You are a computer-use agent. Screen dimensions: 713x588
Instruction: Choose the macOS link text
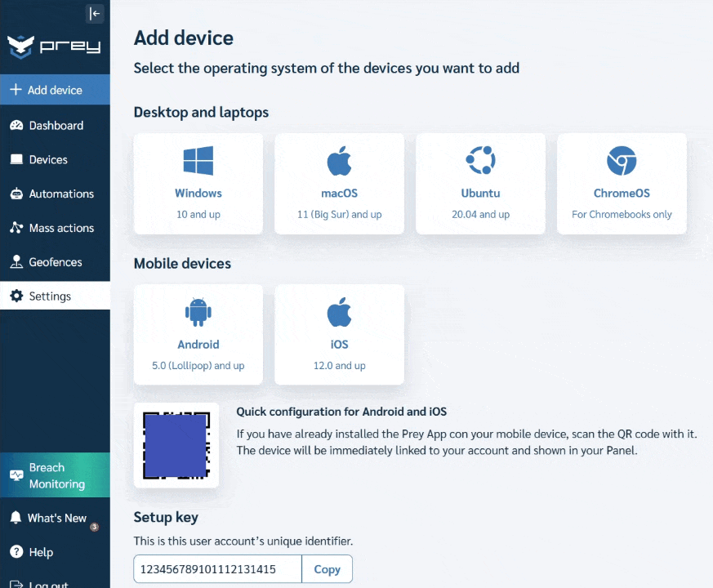tap(339, 194)
